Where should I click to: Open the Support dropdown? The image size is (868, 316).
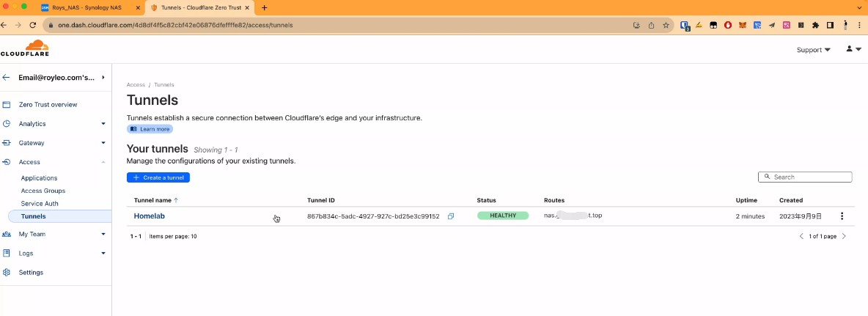pos(813,50)
